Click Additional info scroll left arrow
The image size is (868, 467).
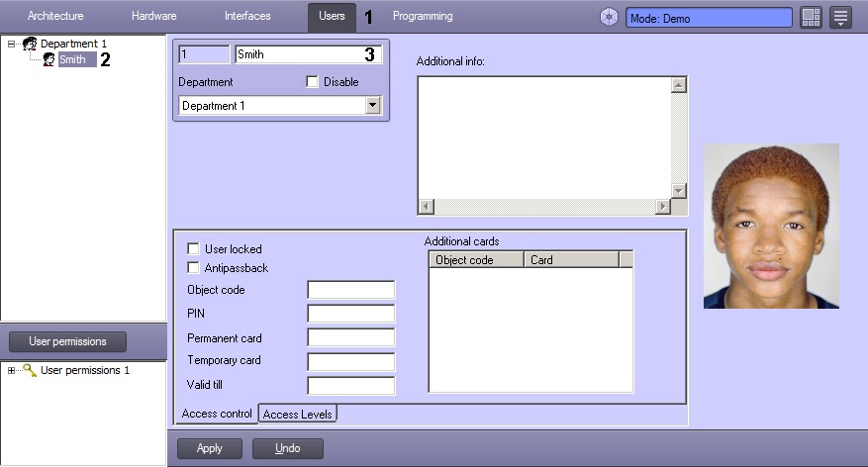427,207
